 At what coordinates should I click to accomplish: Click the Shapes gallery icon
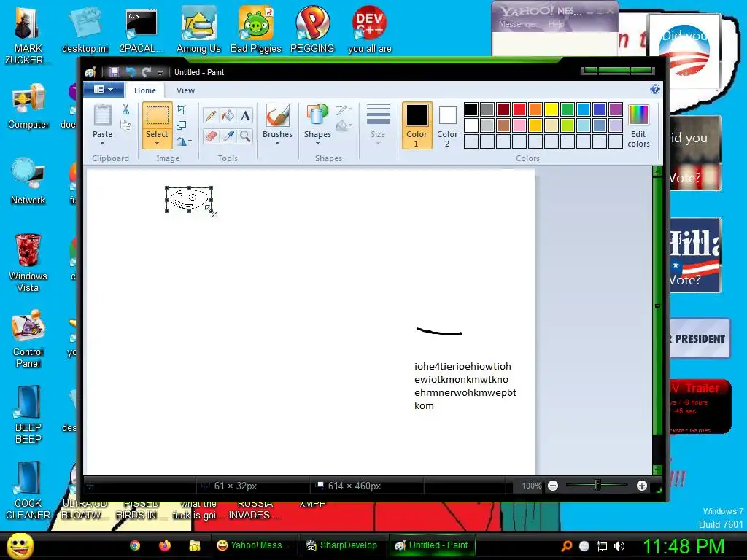point(317,115)
